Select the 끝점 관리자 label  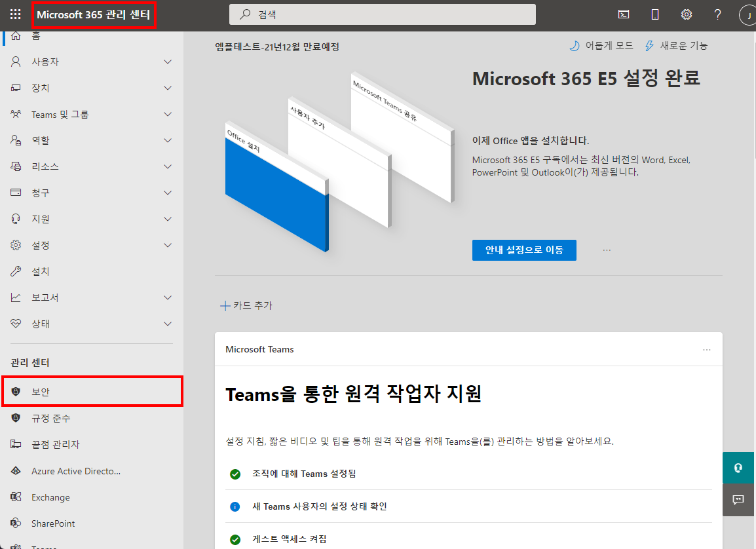point(56,444)
